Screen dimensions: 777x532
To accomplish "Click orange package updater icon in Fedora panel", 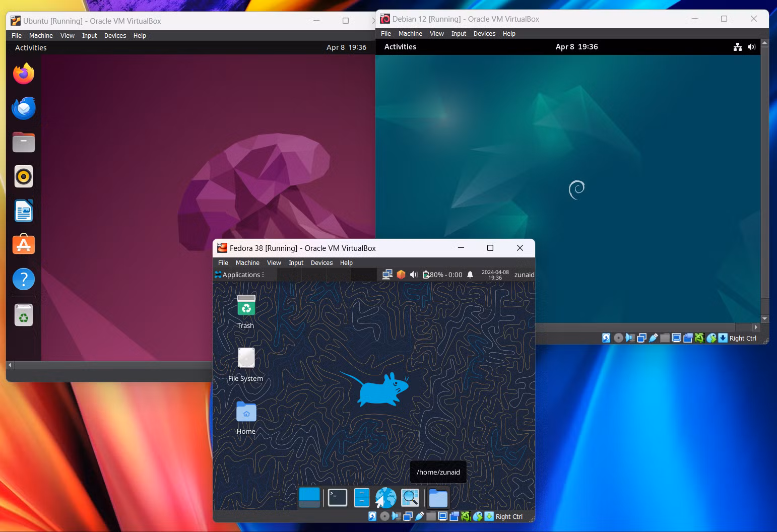I will coord(401,275).
